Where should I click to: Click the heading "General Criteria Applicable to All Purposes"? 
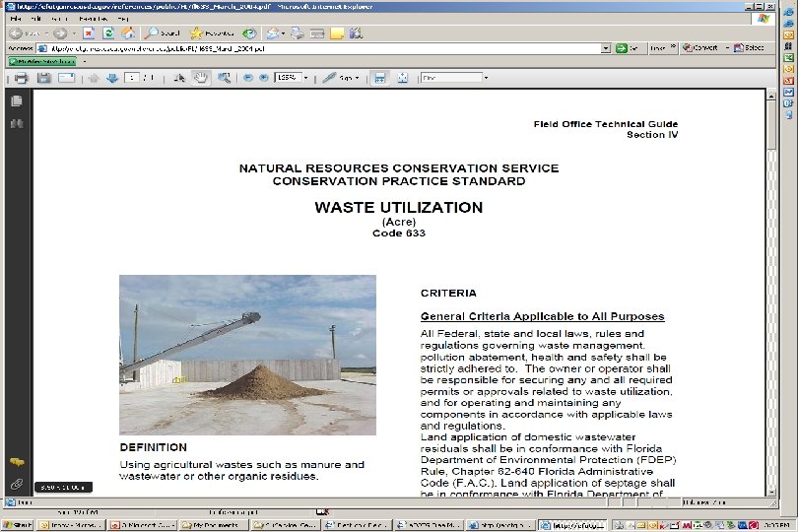click(x=543, y=316)
